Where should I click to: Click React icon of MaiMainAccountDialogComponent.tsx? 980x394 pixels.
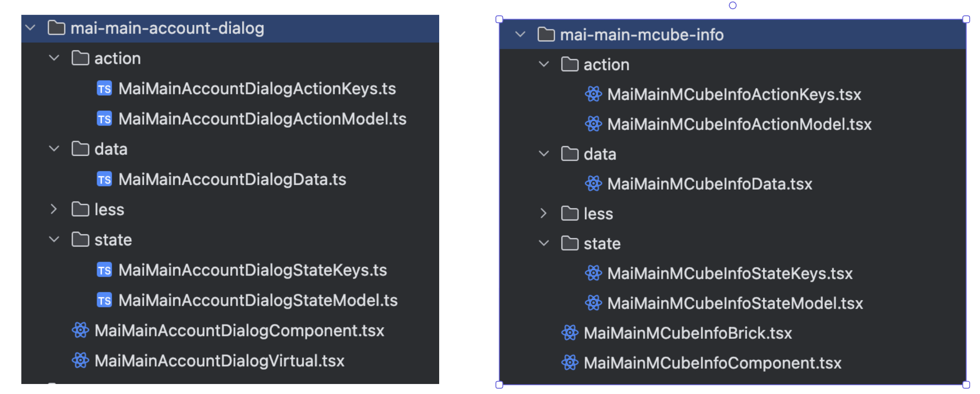click(x=80, y=331)
